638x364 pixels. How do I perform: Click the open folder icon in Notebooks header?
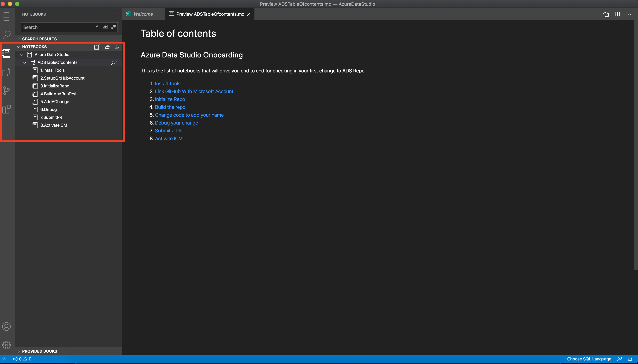pyautogui.click(x=107, y=47)
